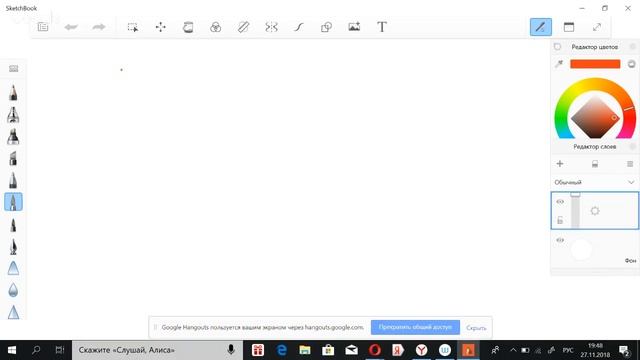The image size is (640, 360).
Task: Open the active layer's center options marker
Action: [595, 211]
